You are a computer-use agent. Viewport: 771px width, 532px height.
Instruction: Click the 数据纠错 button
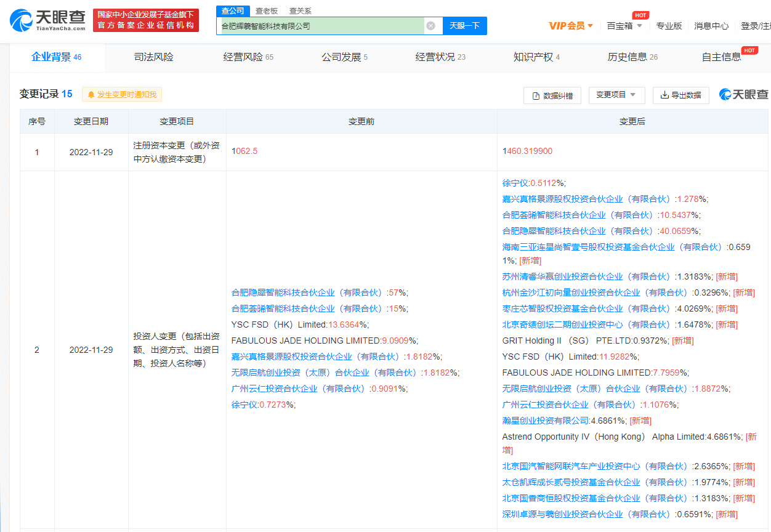click(x=552, y=95)
